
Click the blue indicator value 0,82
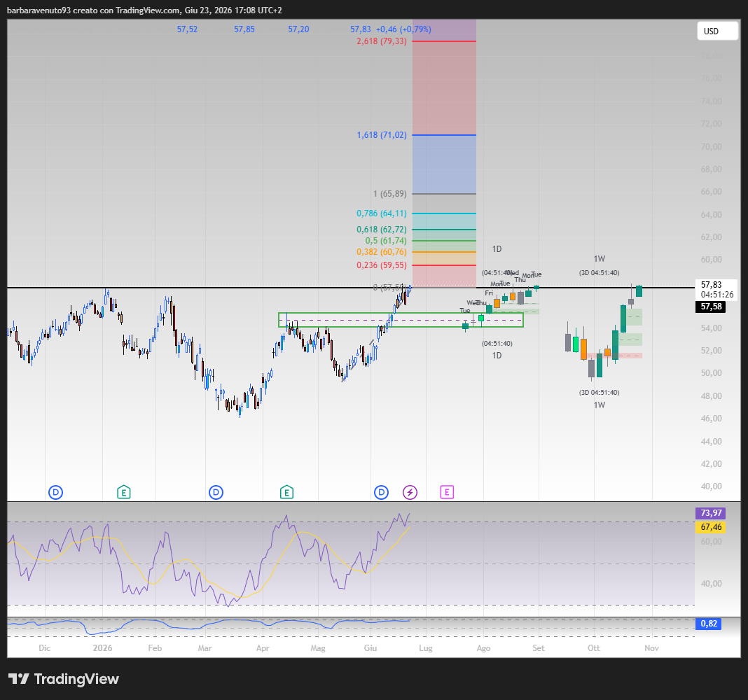tap(709, 624)
